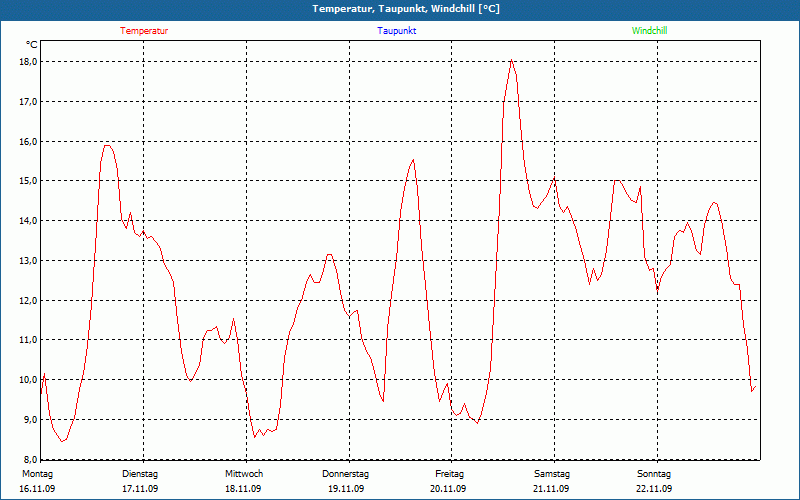Click the 8,0 y-axis value

[30, 459]
